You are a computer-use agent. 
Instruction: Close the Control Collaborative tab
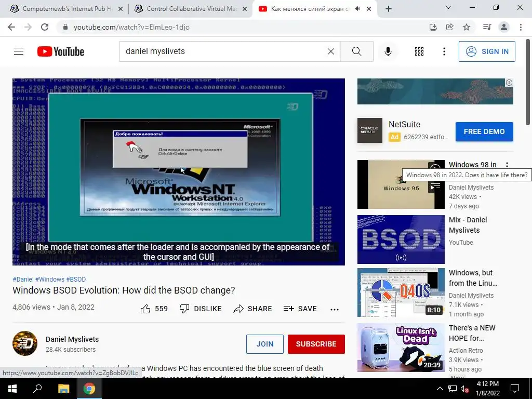pos(245,9)
